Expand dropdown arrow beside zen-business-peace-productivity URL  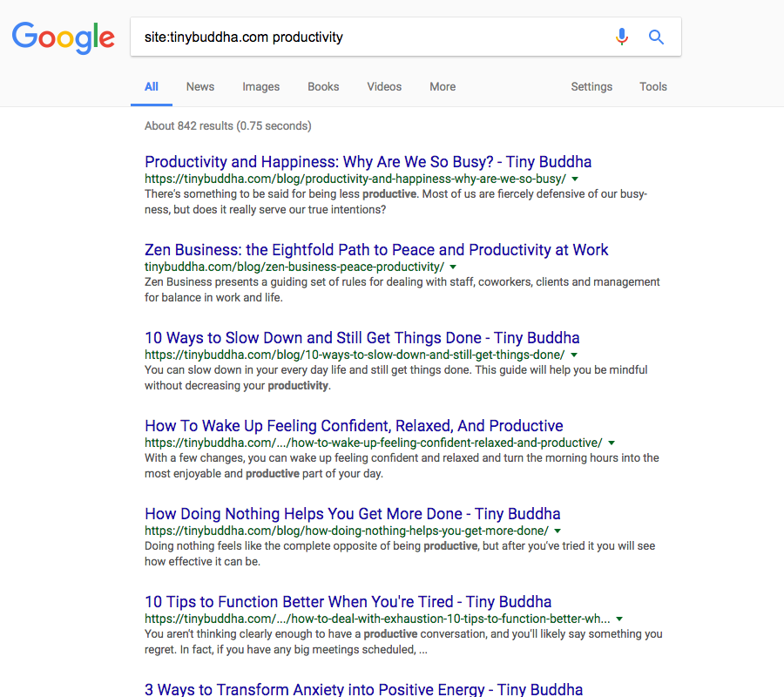coord(453,267)
